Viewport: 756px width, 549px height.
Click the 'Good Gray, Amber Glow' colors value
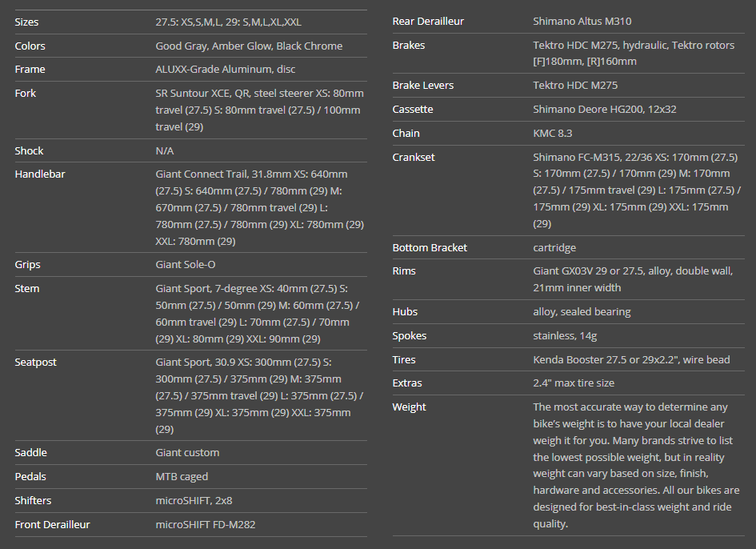[x=248, y=46]
